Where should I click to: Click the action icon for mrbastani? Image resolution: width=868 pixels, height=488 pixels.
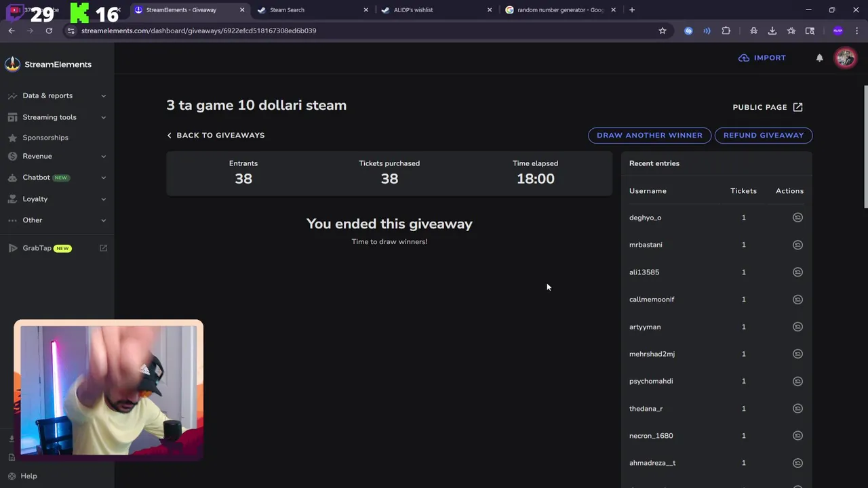coord(797,245)
